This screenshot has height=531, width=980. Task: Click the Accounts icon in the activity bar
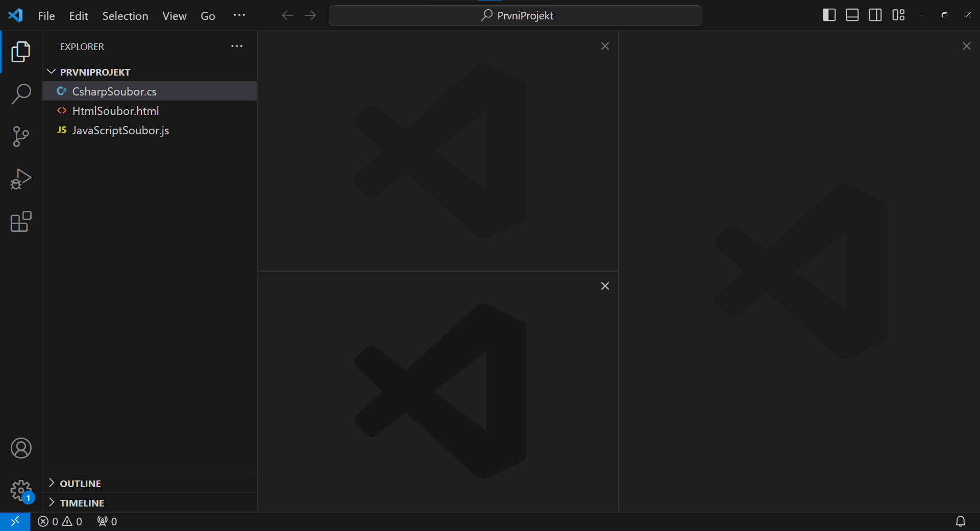[x=20, y=448]
